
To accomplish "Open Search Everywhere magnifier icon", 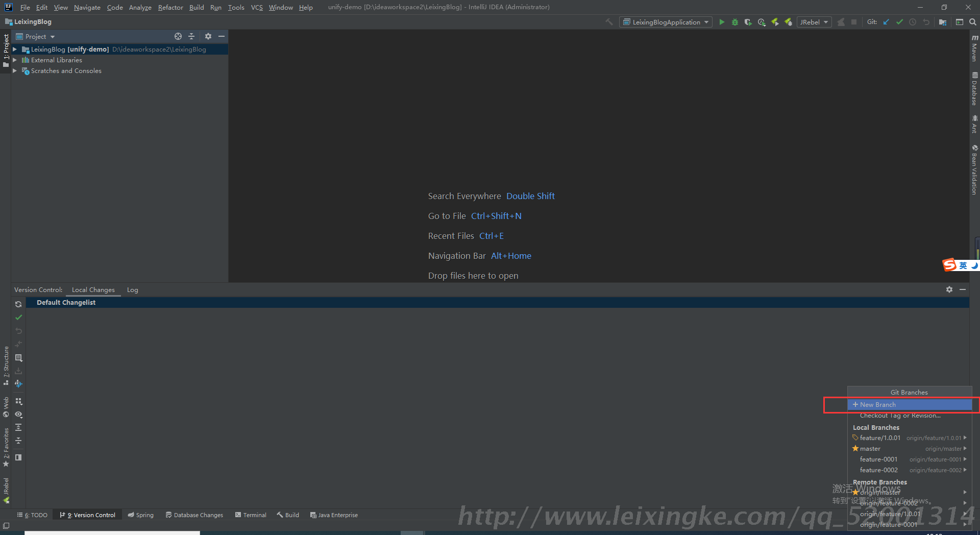I will (x=973, y=22).
